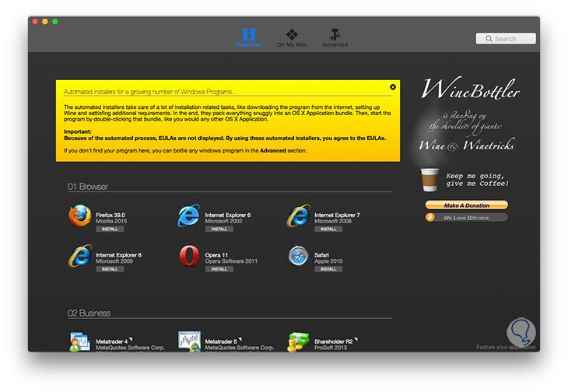Click the WineBottler logo title
Image resolution: width=568 pixels, height=392 pixels.
(470, 89)
